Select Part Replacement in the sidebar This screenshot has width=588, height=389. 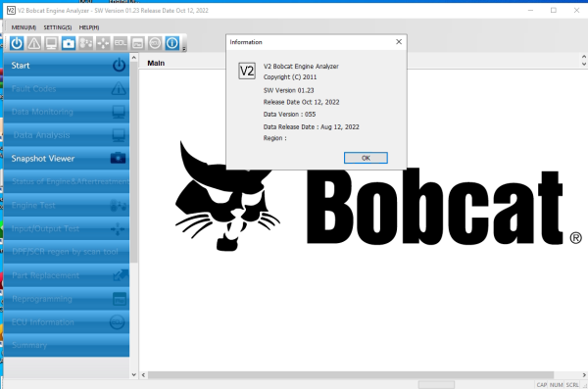pos(67,275)
